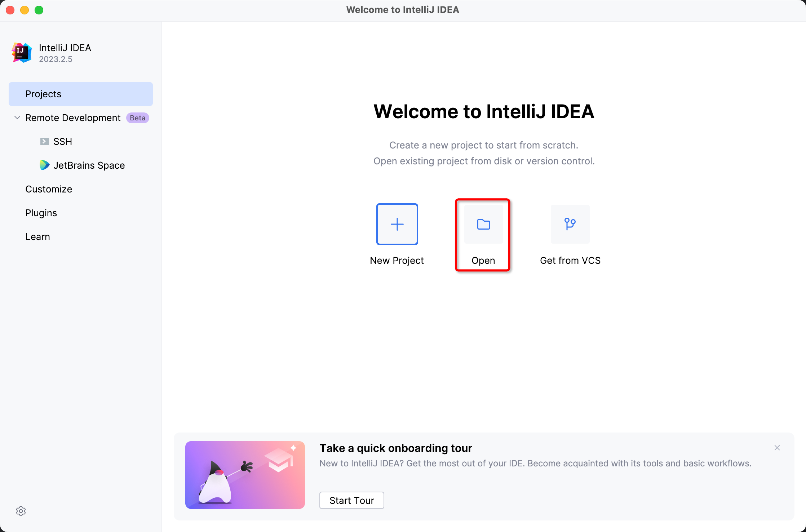Image resolution: width=806 pixels, height=532 pixels.
Task: Click the onboarding tour illustration
Action: pyautogui.click(x=245, y=475)
